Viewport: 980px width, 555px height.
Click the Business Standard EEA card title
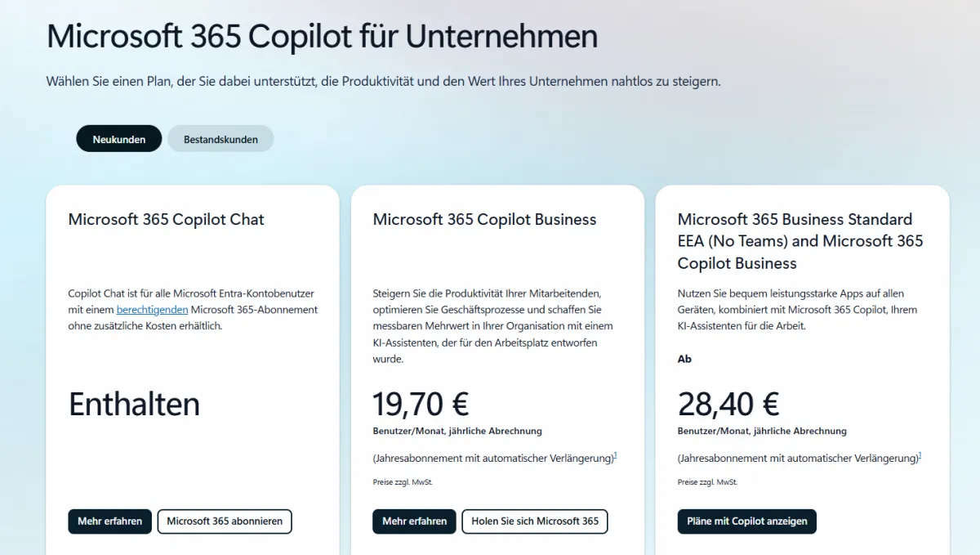[795, 240]
